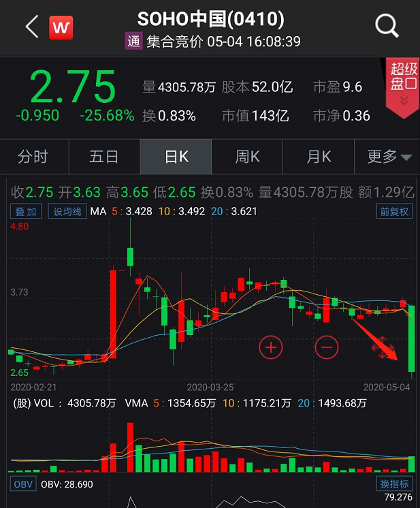Tap the 3.73 price axis label
The height and width of the screenshot is (508, 420).
pos(19,292)
